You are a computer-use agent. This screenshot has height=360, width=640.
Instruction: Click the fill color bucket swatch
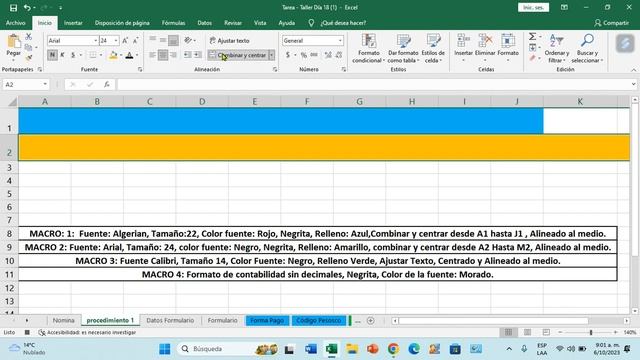[x=113, y=55]
